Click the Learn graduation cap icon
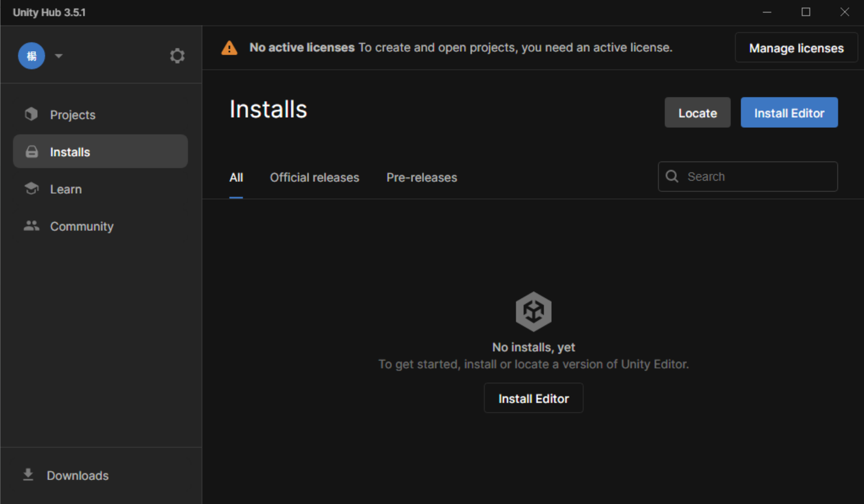The image size is (864, 504). [x=32, y=189]
